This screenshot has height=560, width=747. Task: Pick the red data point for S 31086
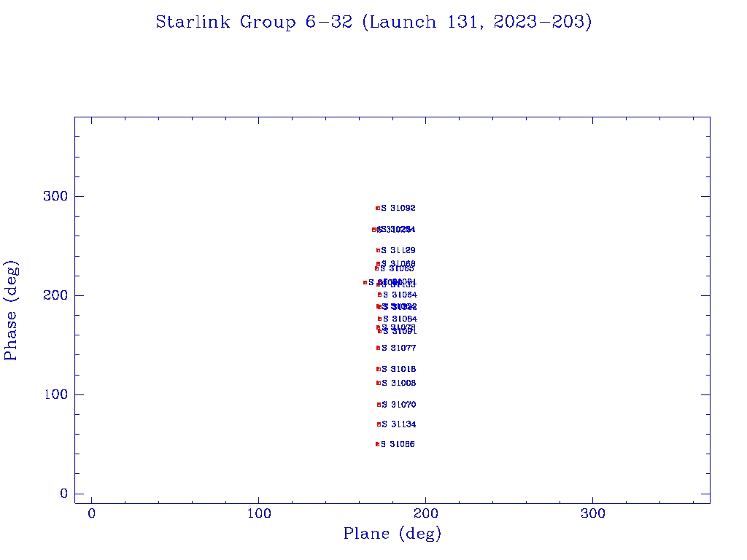point(377,444)
